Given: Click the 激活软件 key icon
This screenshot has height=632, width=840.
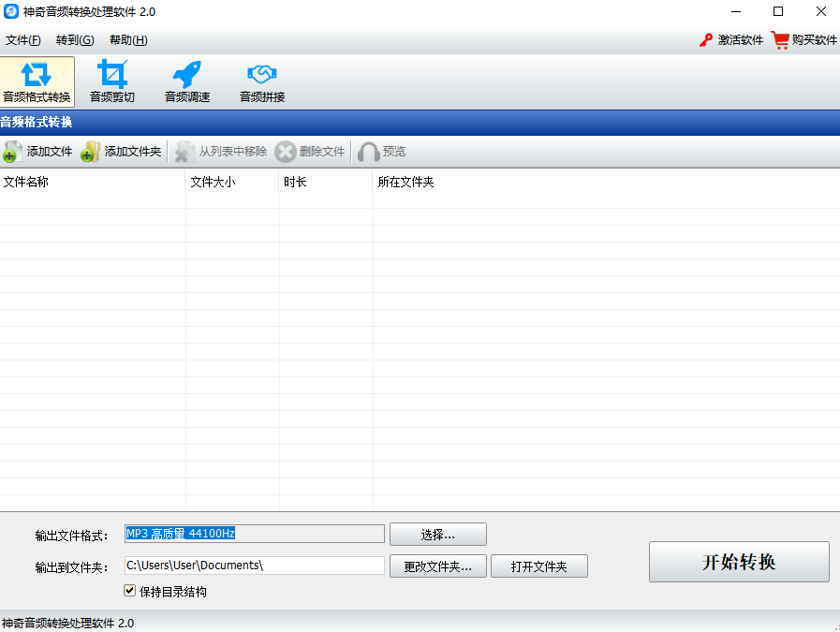Looking at the screenshot, I should pos(706,40).
